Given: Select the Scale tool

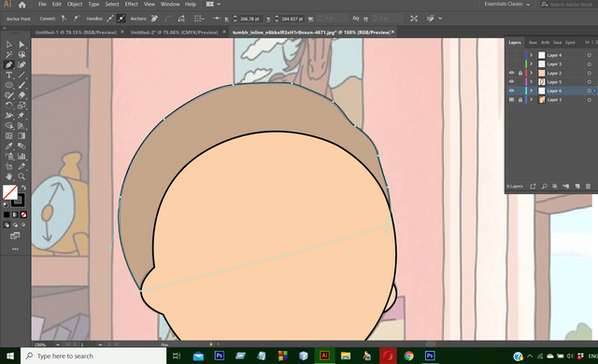Looking at the screenshot, I should click(21, 105).
